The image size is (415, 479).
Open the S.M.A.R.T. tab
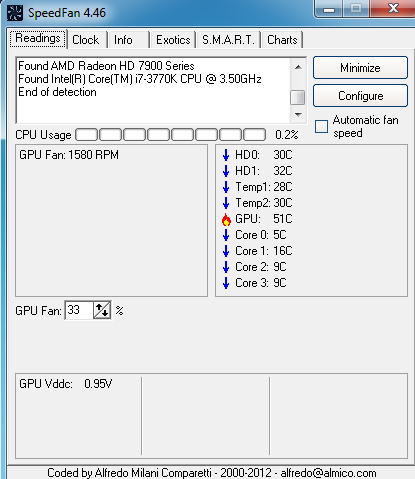click(x=228, y=40)
